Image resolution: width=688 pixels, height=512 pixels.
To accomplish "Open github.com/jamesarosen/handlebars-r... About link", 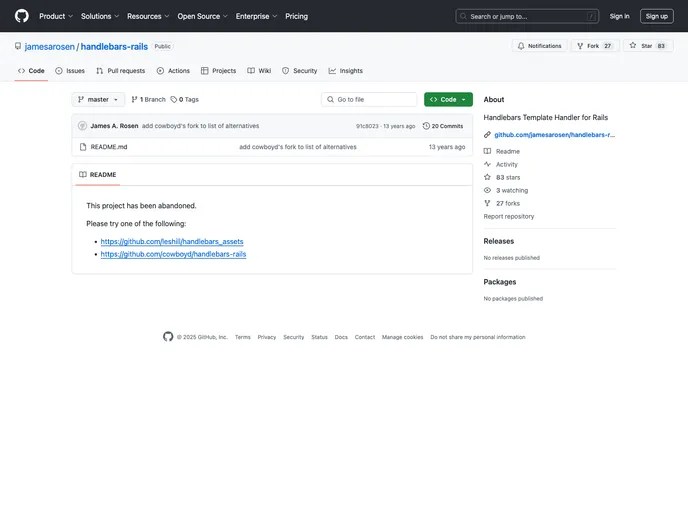I will [555, 135].
